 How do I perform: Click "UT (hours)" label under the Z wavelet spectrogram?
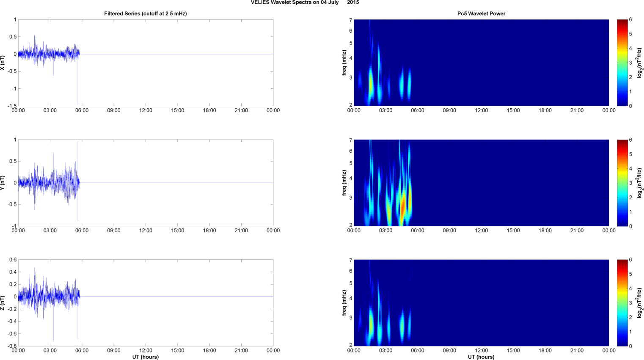[x=481, y=357]
